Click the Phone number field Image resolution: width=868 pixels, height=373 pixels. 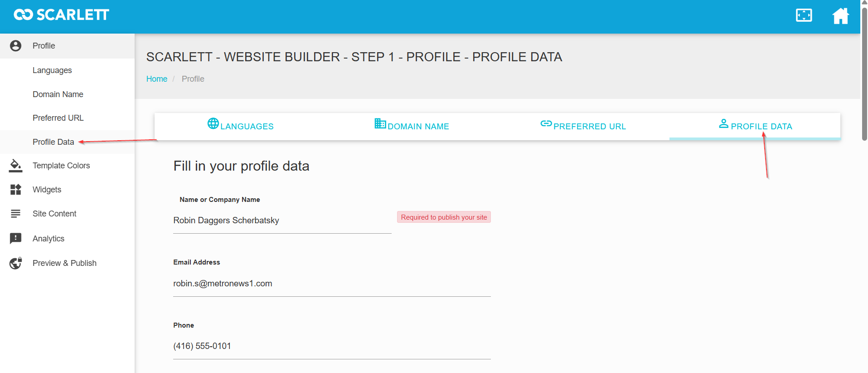click(x=332, y=346)
